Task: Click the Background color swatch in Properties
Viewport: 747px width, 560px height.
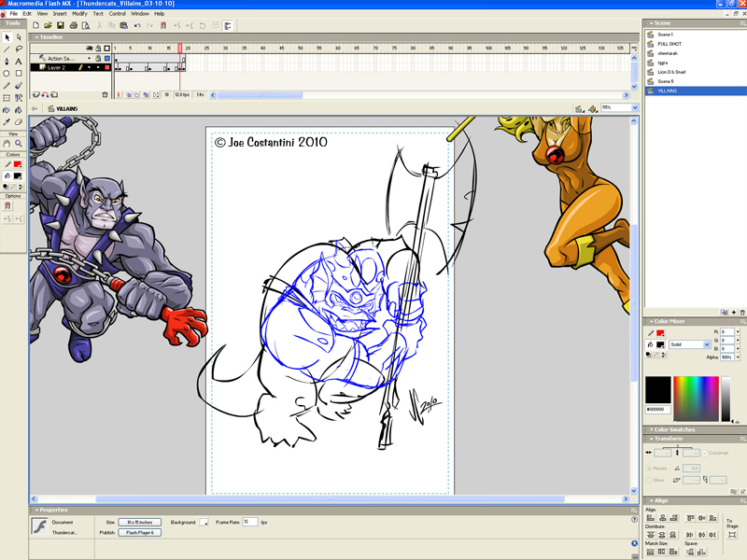Action: [204, 523]
